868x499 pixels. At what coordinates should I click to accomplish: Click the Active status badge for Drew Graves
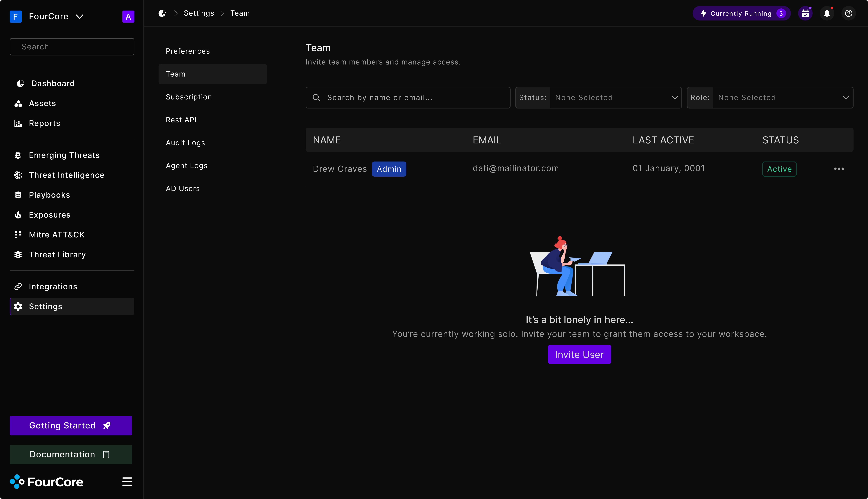(x=779, y=169)
